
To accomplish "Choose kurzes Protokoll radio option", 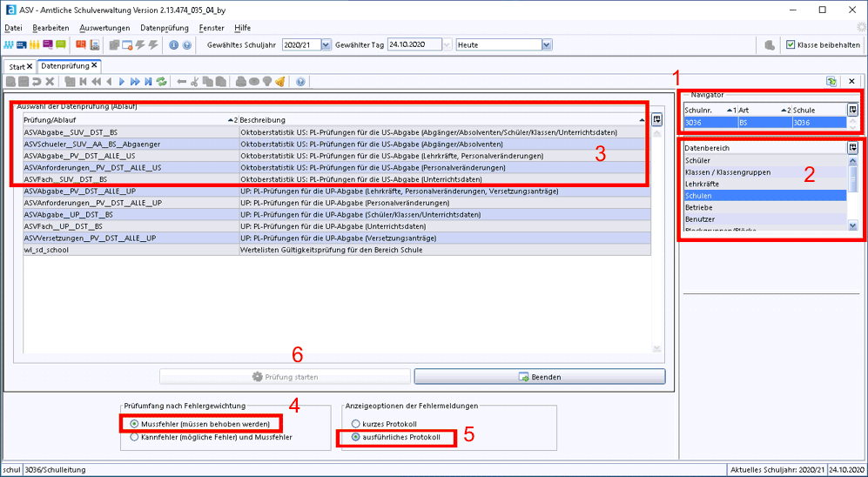I will pyautogui.click(x=356, y=424).
